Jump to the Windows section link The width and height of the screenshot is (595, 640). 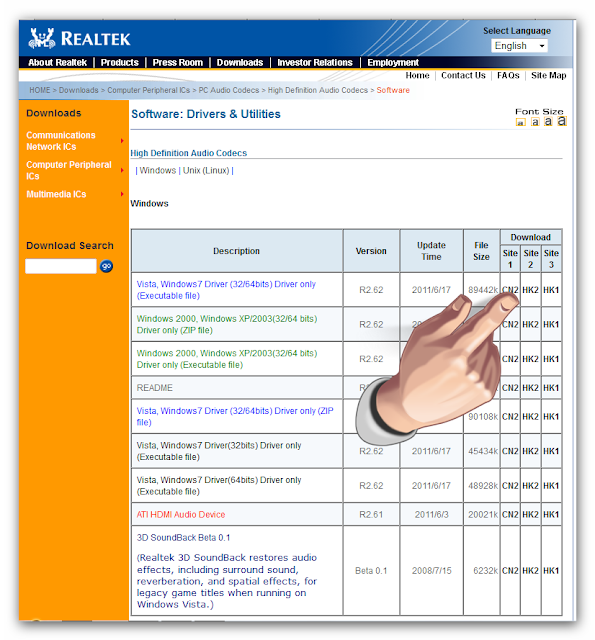(158, 171)
